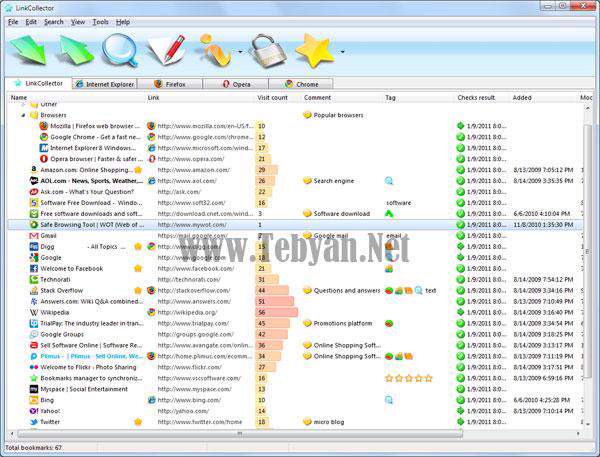This screenshot has width=600, height=457.
Task: Click the magnifier tag icon in the AOL.com row
Action: pos(389,181)
